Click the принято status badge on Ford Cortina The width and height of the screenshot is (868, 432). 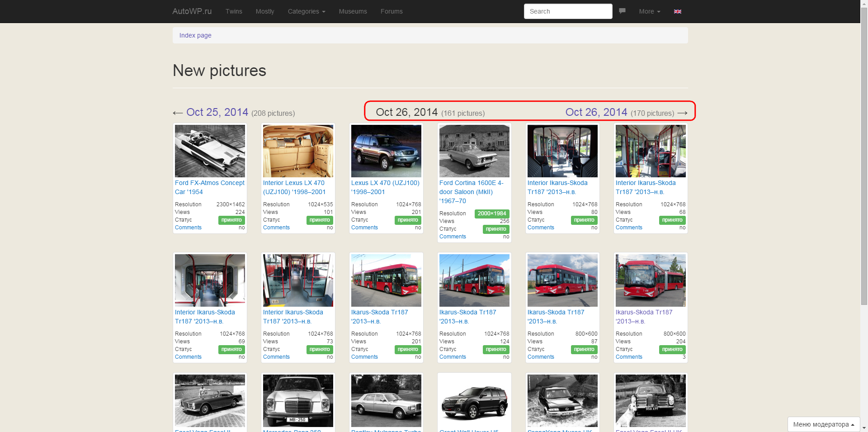[x=496, y=229]
